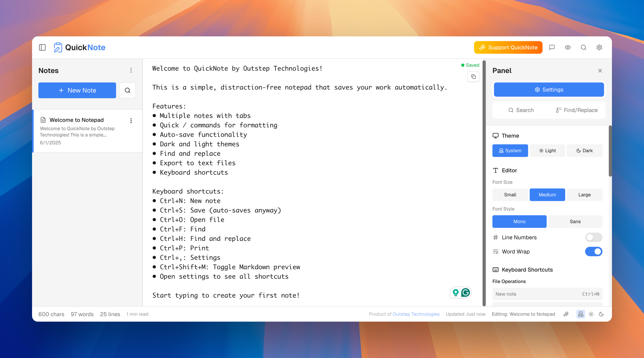
Task: Click the moon icon in the status bar
Action: [x=601, y=314]
